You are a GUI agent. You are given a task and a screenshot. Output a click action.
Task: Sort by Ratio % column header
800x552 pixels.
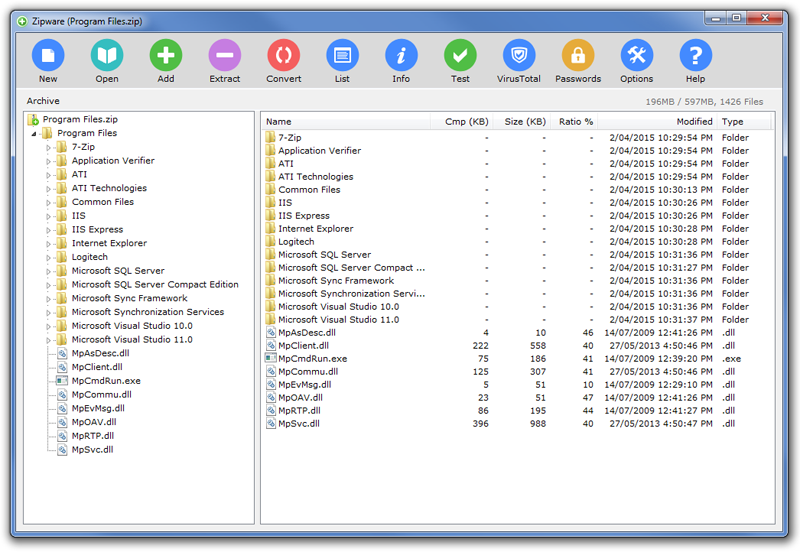575,121
